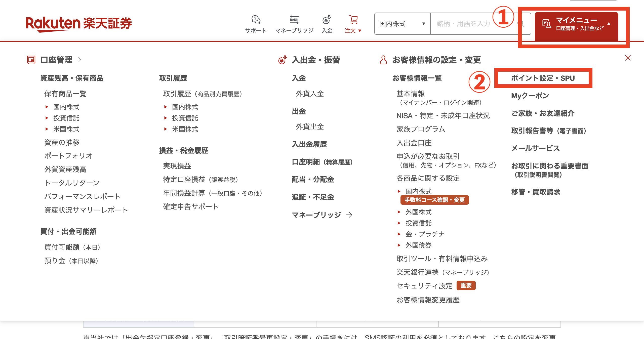
Task: Open 入出金口座
Action: click(x=414, y=143)
